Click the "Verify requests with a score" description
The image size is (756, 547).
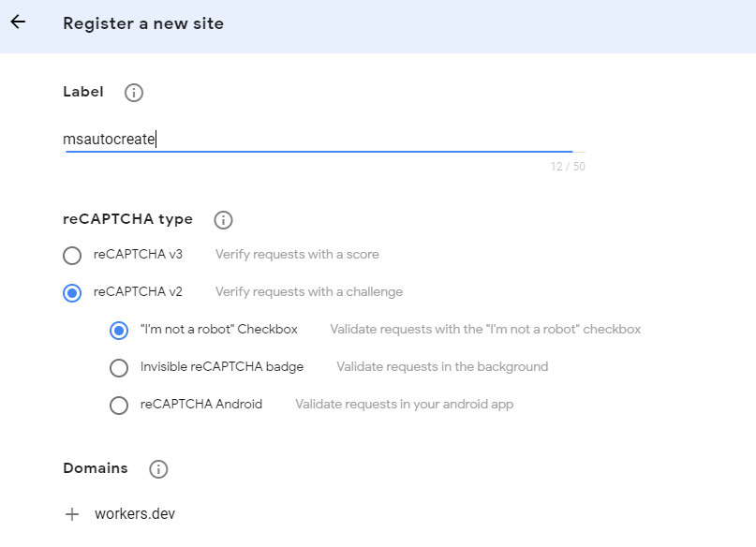(x=297, y=254)
